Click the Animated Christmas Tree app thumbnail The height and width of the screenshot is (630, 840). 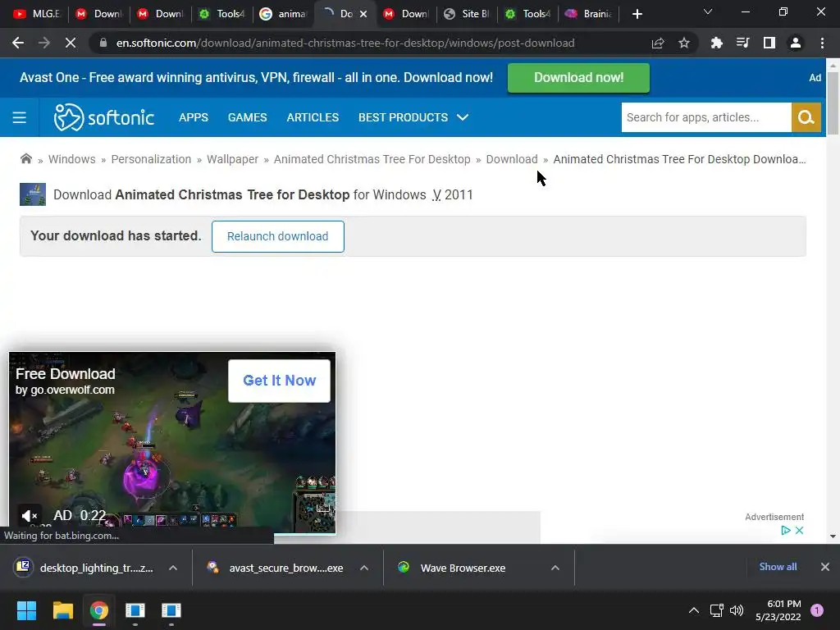(33, 194)
